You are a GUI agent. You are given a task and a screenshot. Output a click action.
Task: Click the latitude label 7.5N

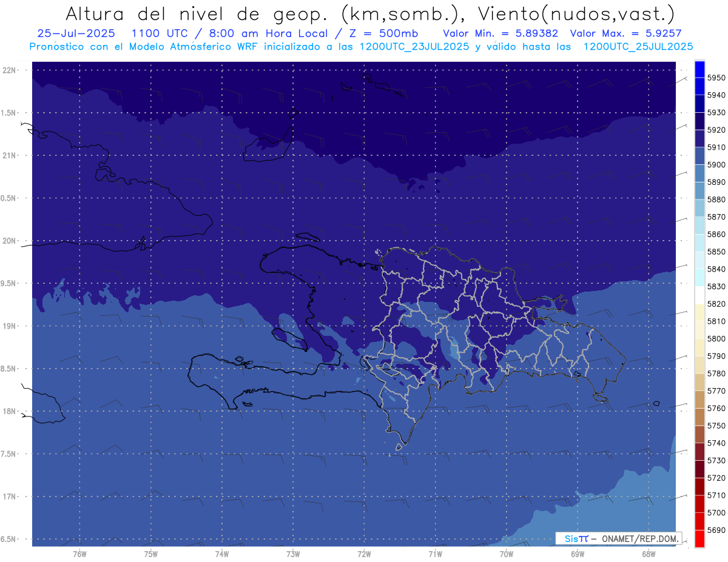point(9,454)
